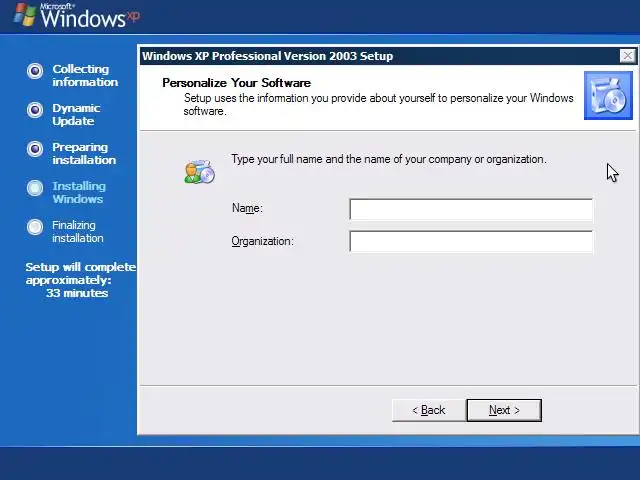Go back with the Back button
The width and height of the screenshot is (640, 480).
tap(429, 410)
